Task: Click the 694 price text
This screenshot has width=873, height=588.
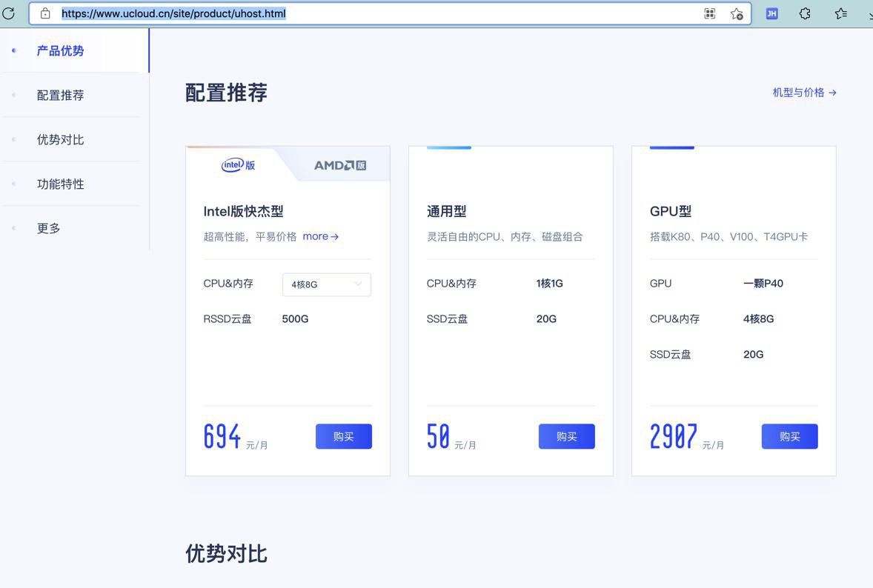Action: (222, 436)
